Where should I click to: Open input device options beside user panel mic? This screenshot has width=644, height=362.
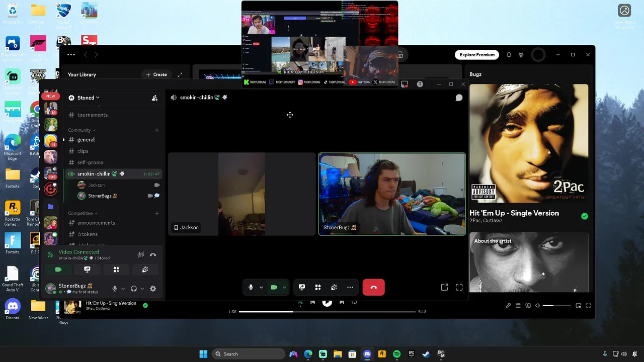point(123,289)
